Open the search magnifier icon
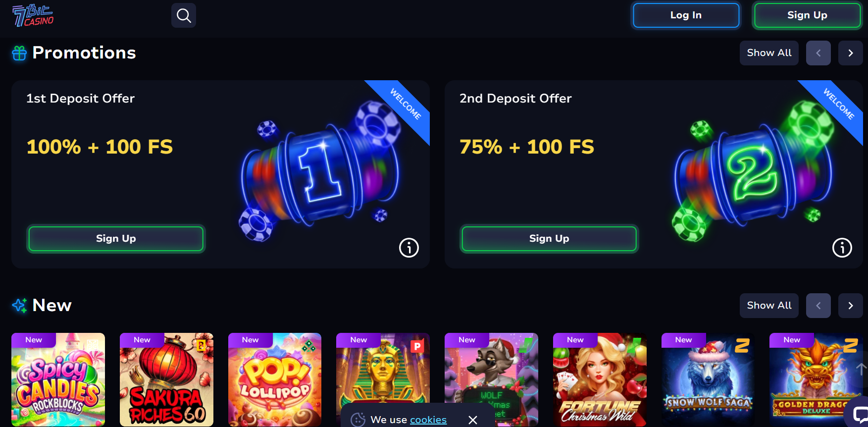This screenshot has height=427, width=868. [x=184, y=15]
